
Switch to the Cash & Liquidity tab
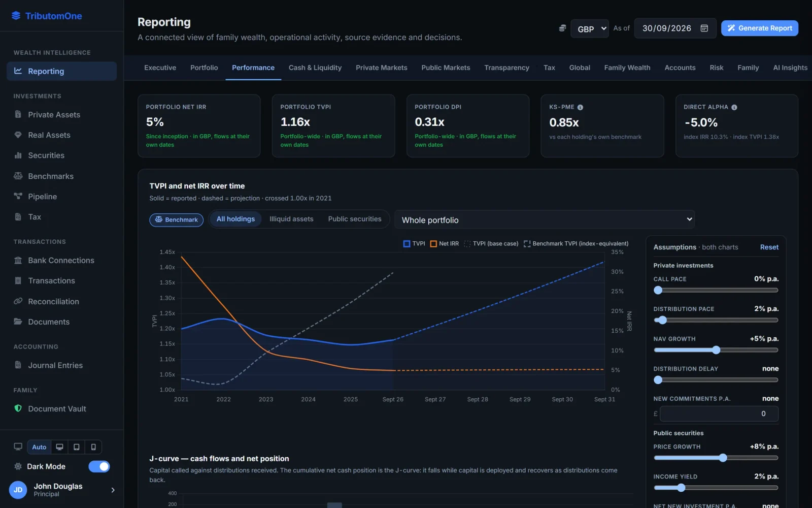click(x=315, y=68)
